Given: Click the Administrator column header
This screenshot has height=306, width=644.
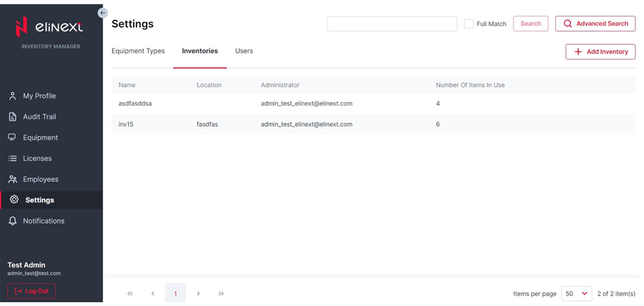Looking at the screenshot, I should pos(280,85).
